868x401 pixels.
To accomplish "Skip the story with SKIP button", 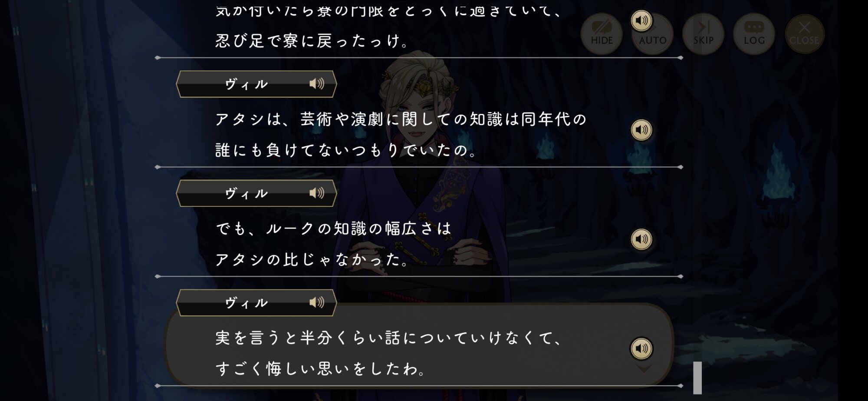I will (x=703, y=34).
